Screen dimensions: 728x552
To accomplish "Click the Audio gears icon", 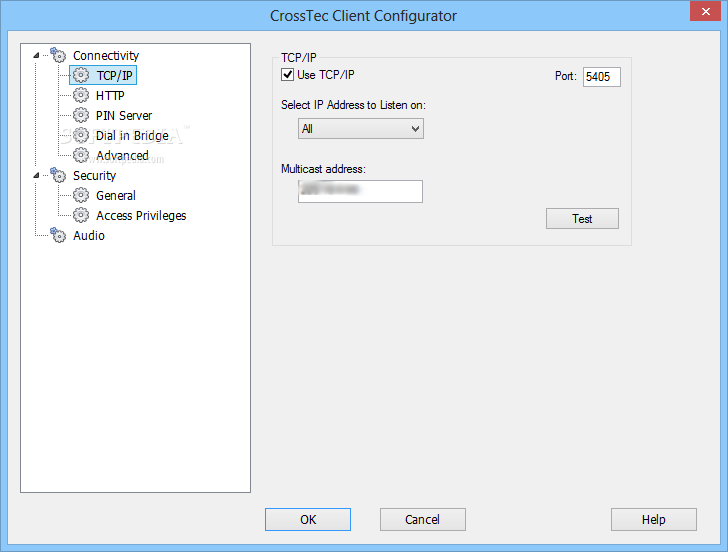I will click(x=58, y=235).
